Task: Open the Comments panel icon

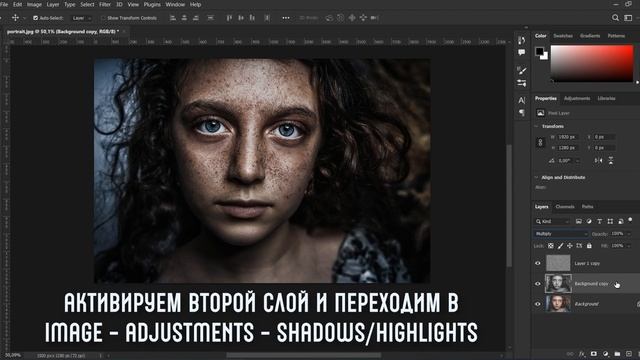Action: tap(522, 52)
